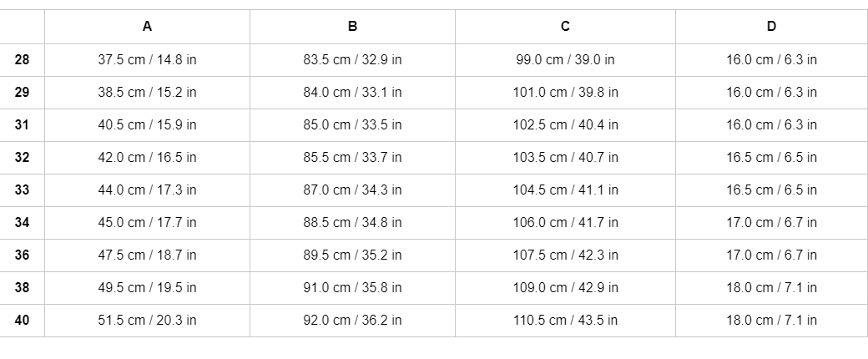The height and width of the screenshot is (359, 868).
Task: Select column header D
Action: [x=771, y=27]
